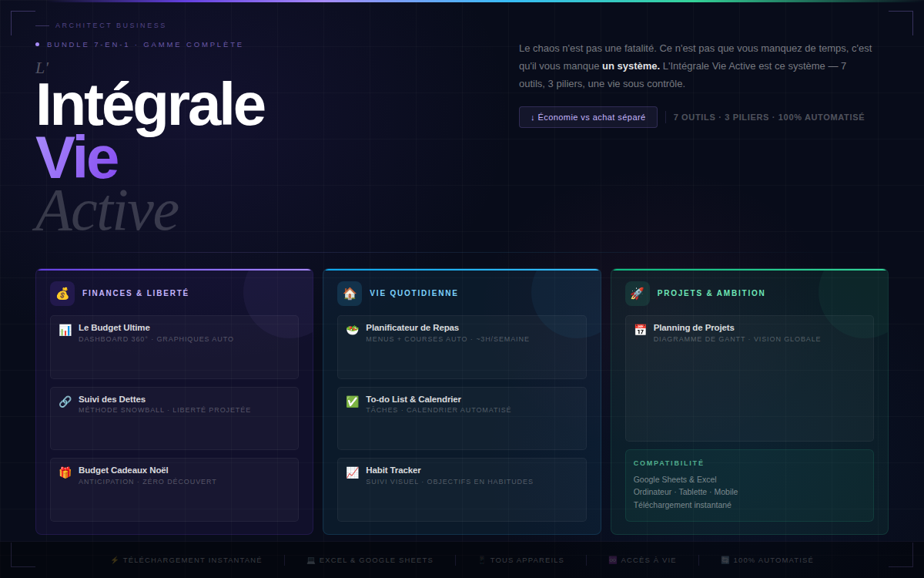Screen dimensions: 924x578
Task: Click the green checkmark icon beside To-do List
Action: coord(353,402)
